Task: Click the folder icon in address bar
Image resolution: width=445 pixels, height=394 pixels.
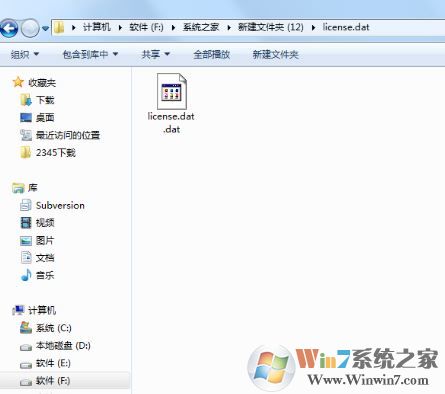Action: tap(59, 27)
